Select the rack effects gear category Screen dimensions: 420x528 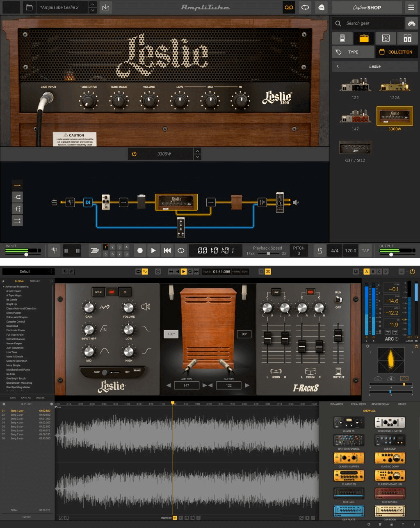pyautogui.click(x=407, y=38)
